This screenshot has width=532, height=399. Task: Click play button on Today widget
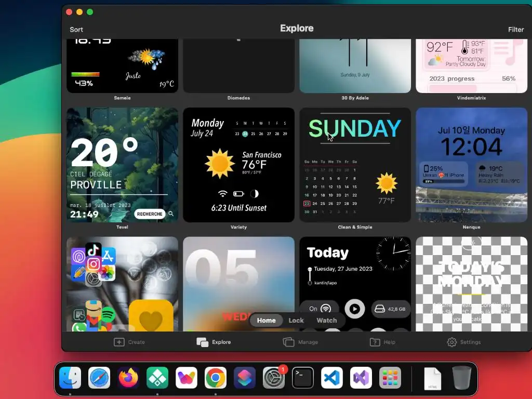tap(355, 309)
